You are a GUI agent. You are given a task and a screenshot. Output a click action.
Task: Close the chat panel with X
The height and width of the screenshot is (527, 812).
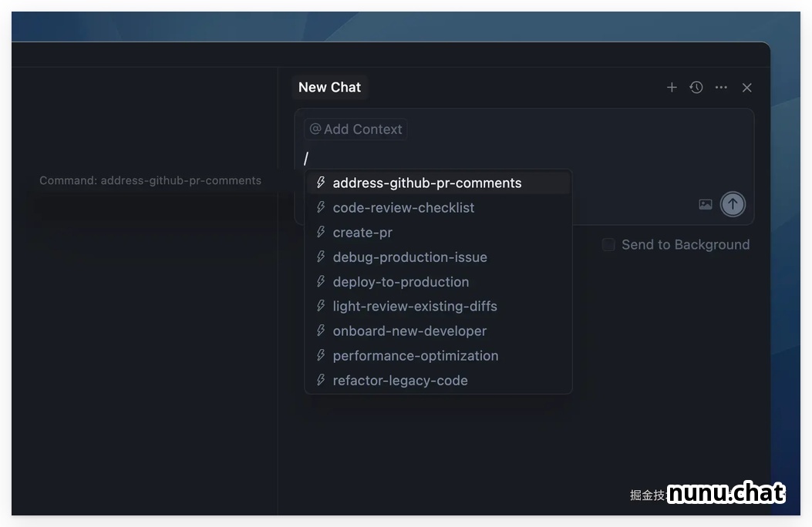click(746, 88)
